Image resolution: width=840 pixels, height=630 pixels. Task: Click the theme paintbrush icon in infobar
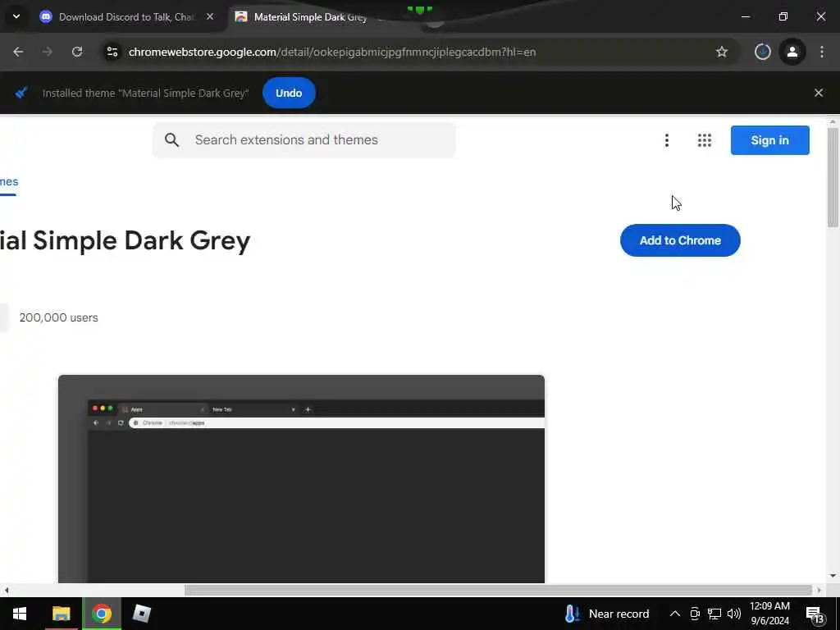click(x=21, y=94)
